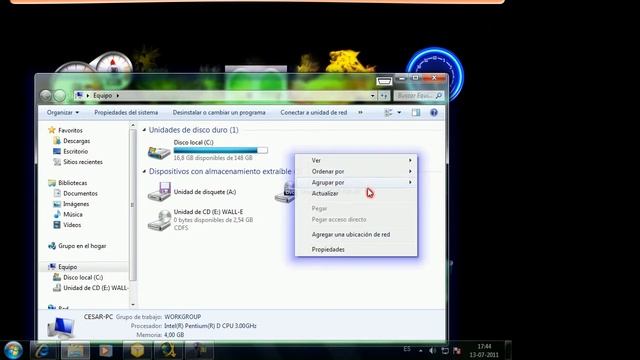Select the Disco local (C:) drive icon
Viewport: 640px width, 360px height.
tap(159, 151)
